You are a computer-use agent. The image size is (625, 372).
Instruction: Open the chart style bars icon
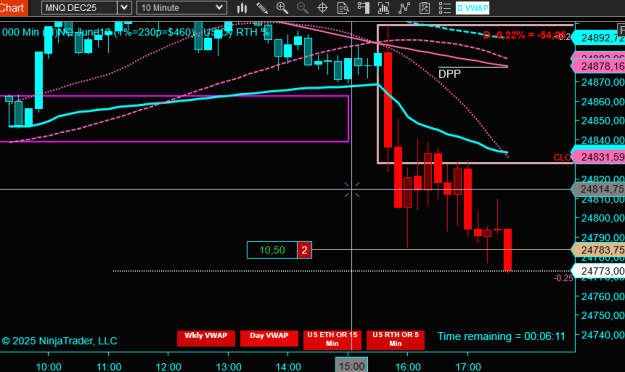242,8
